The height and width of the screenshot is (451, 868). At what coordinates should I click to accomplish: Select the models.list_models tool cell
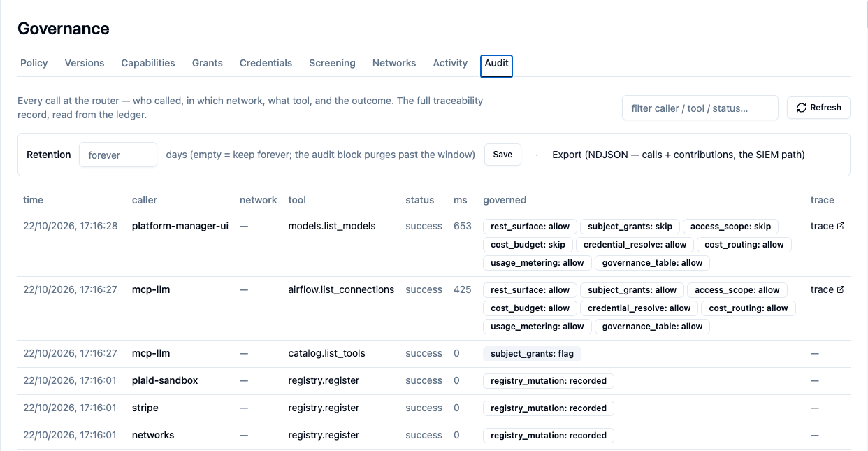[332, 226]
